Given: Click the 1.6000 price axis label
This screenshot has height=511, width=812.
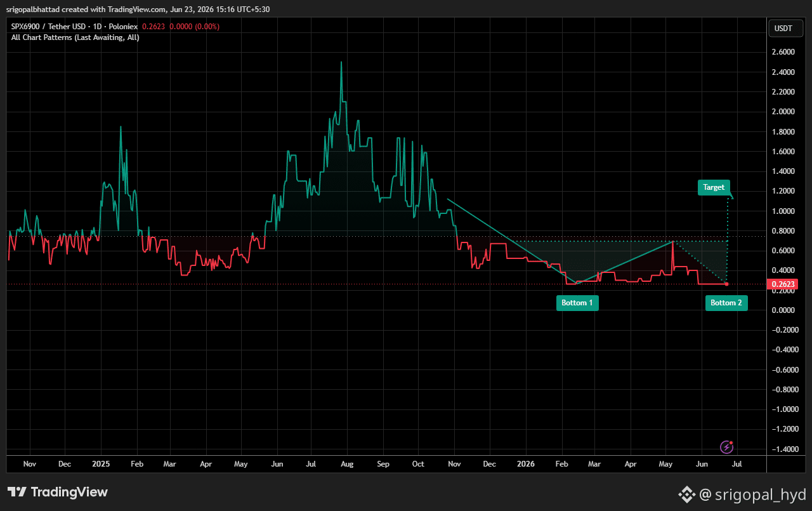Looking at the screenshot, I should (x=784, y=152).
